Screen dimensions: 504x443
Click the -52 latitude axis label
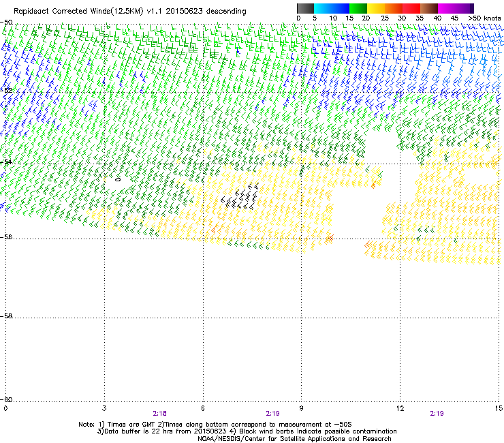pyautogui.click(x=6, y=90)
